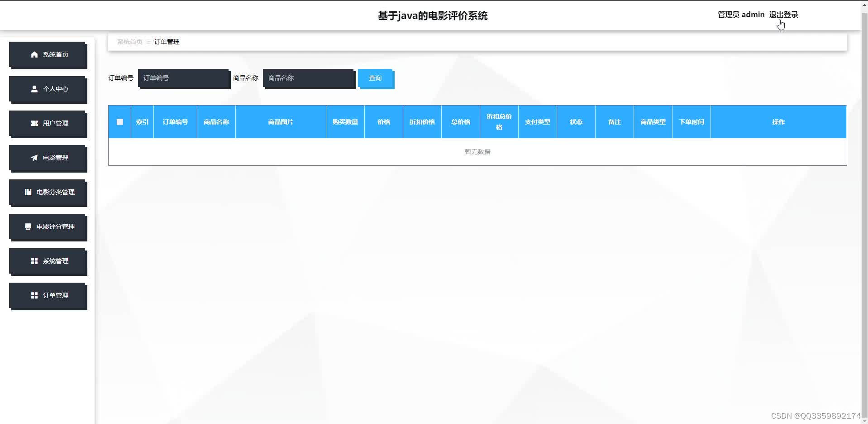The image size is (868, 424).
Task: Click the paper plane icon beside 电影管理
Action: click(34, 158)
